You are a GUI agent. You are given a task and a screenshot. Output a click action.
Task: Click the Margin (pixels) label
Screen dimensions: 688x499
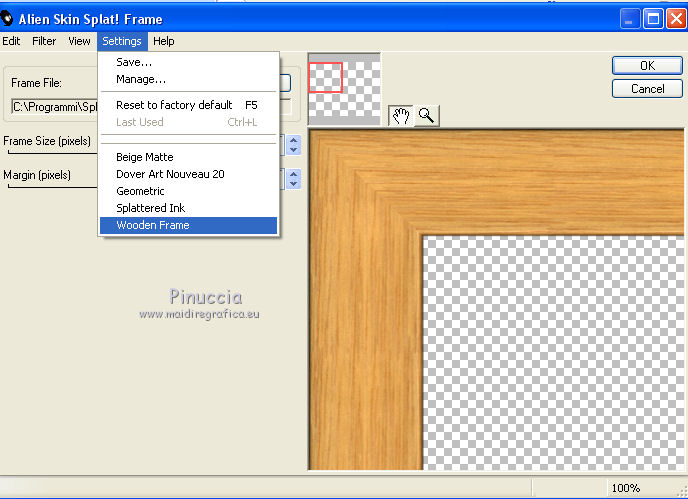[37, 175]
